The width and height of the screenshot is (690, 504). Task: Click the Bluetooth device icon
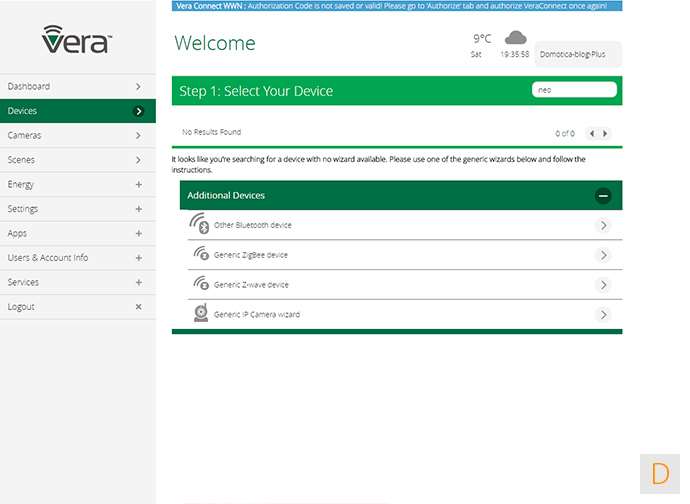199,225
